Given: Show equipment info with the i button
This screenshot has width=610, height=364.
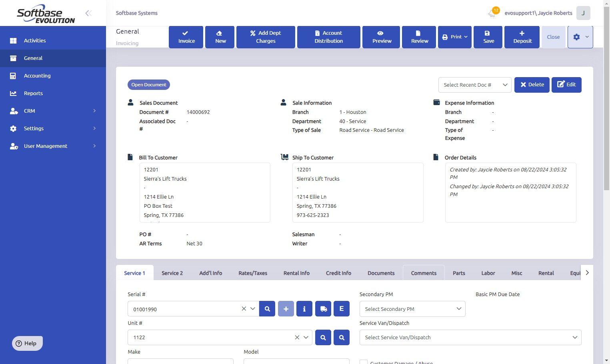Looking at the screenshot, I should point(304,309).
